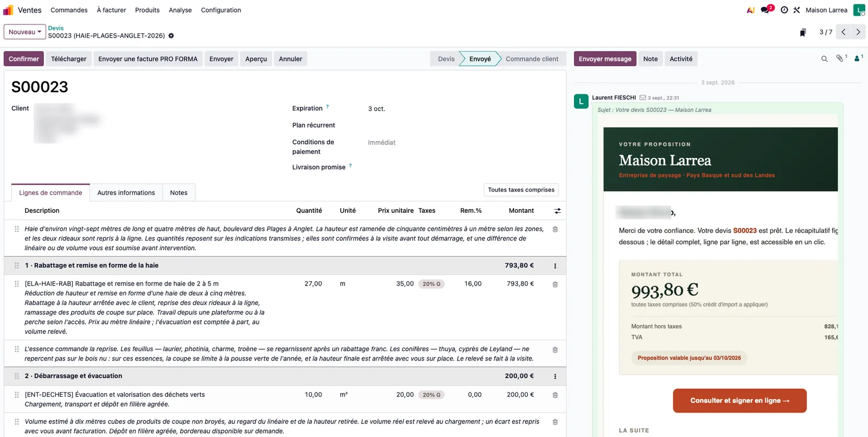The height and width of the screenshot is (437, 868).
Task: Click the 20% G tax tag on ELA-HAIE-RAB line
Action: point(431,284)
